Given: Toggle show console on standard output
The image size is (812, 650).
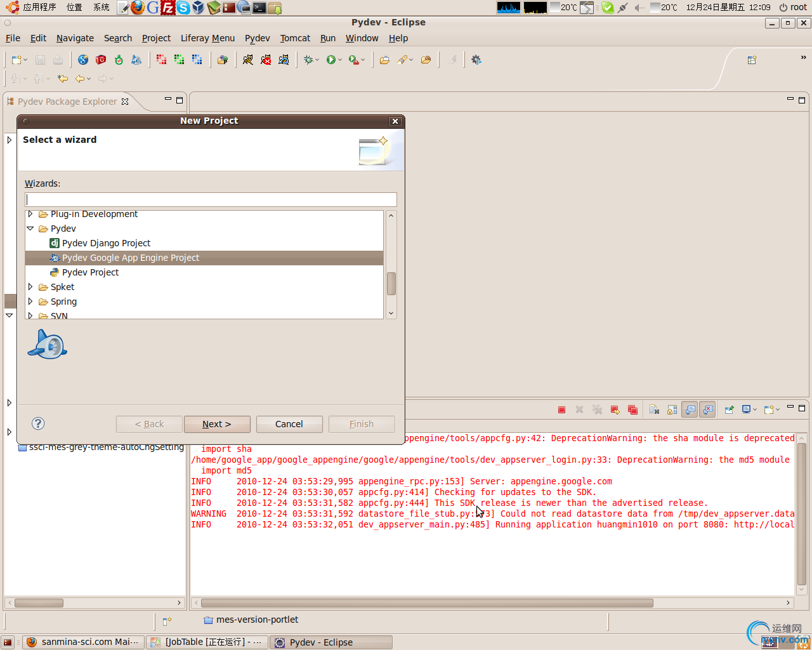Looking at the screenshot, I should point(690,410).
